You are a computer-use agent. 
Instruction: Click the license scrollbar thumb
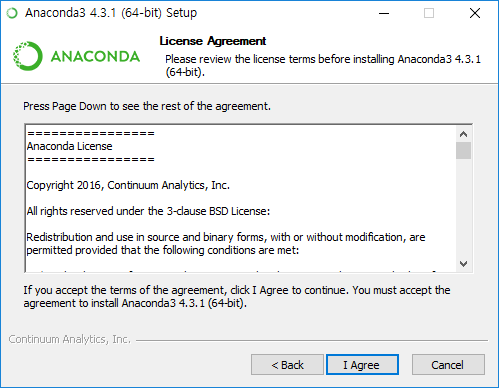(463, 151)
